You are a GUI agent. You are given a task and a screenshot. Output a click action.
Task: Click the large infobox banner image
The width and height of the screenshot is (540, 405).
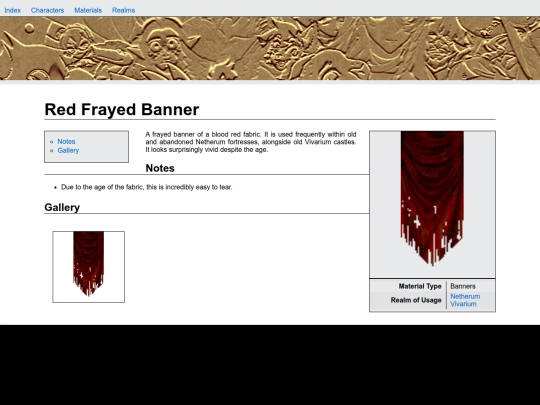(432, 199)
